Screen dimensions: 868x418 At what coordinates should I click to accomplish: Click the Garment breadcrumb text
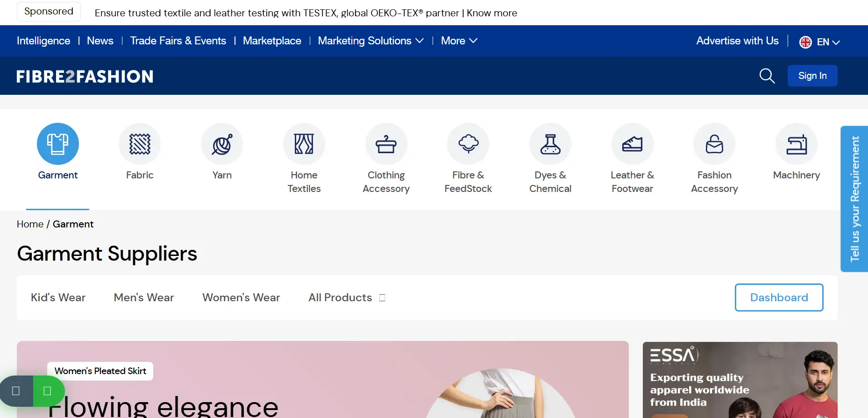click(73, 224)
